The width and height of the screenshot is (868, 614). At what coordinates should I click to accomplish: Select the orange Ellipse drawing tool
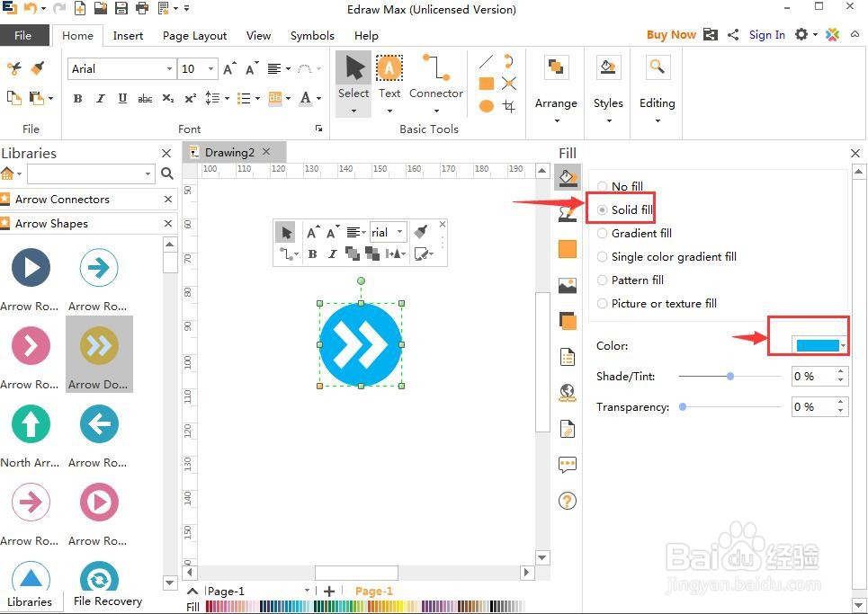pos(486,106)
